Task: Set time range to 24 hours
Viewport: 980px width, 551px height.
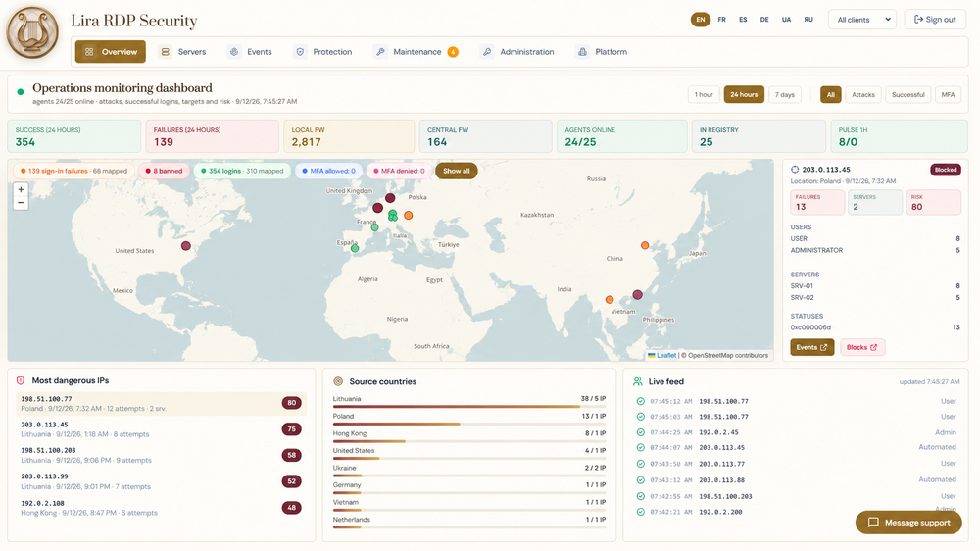Action: [x=744, y=94]
